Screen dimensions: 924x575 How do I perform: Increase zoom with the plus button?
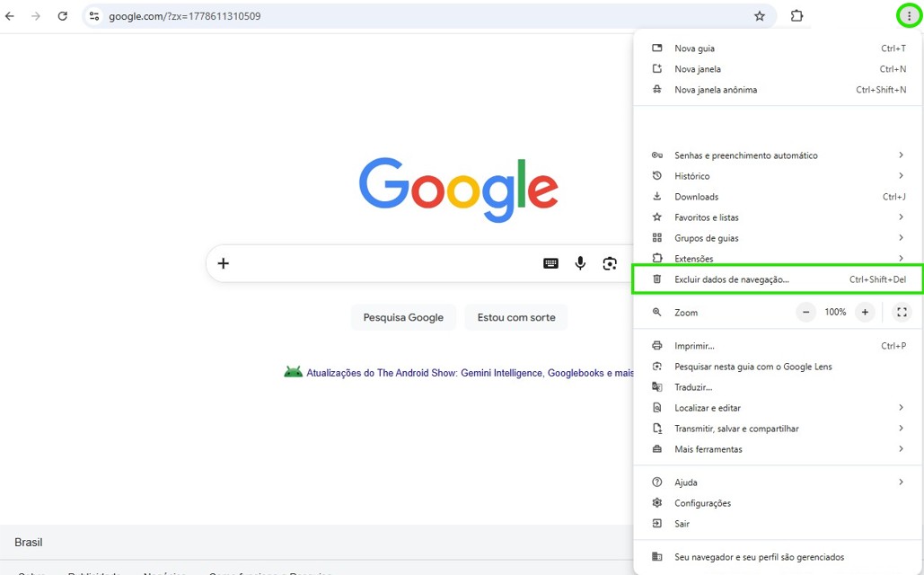coord(865,312)
